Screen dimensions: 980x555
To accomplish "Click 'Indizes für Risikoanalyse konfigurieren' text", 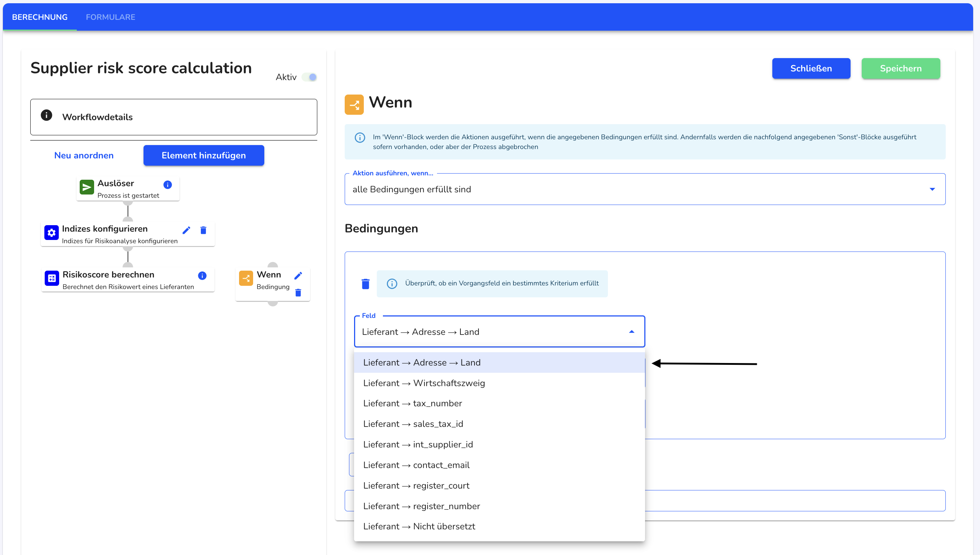I will [120, 241].
